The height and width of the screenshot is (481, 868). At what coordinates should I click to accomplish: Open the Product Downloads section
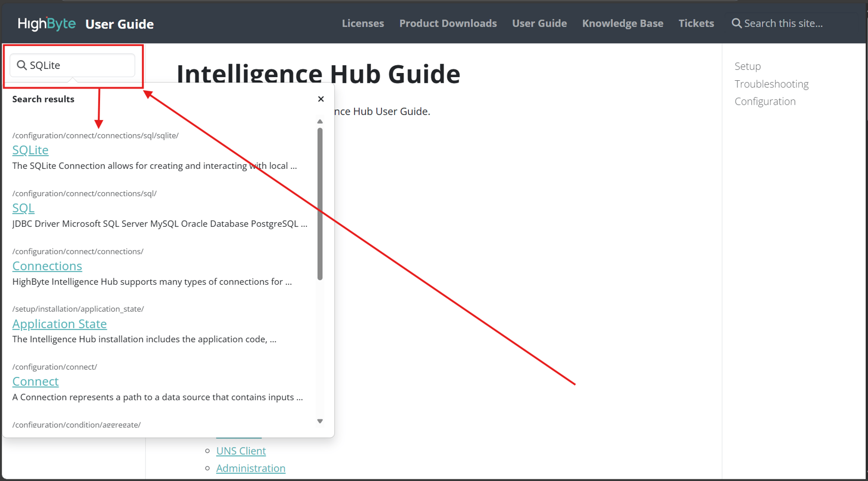448,23
